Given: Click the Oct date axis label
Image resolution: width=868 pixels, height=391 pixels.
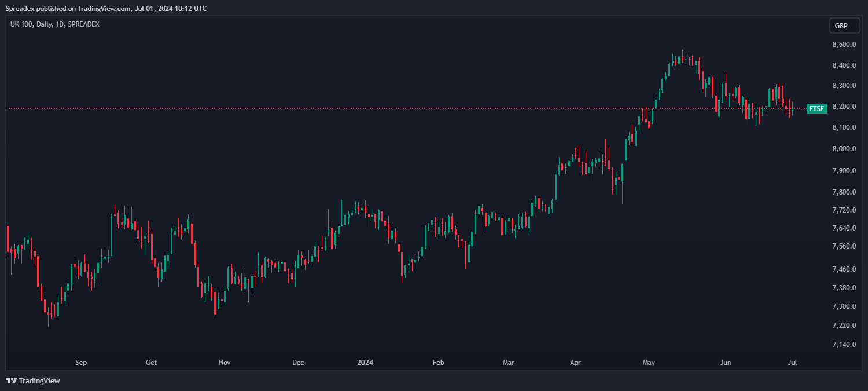Looking at the screenshot, I should (x=151, y=363).
